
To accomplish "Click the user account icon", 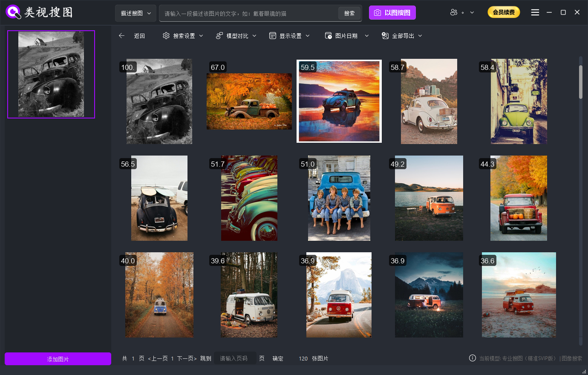I will point(454,12).
